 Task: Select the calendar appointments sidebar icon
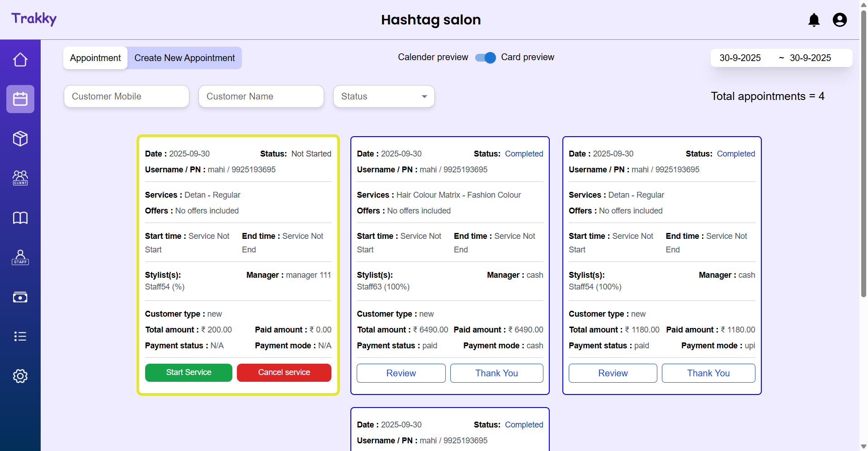tap(20, 99)
